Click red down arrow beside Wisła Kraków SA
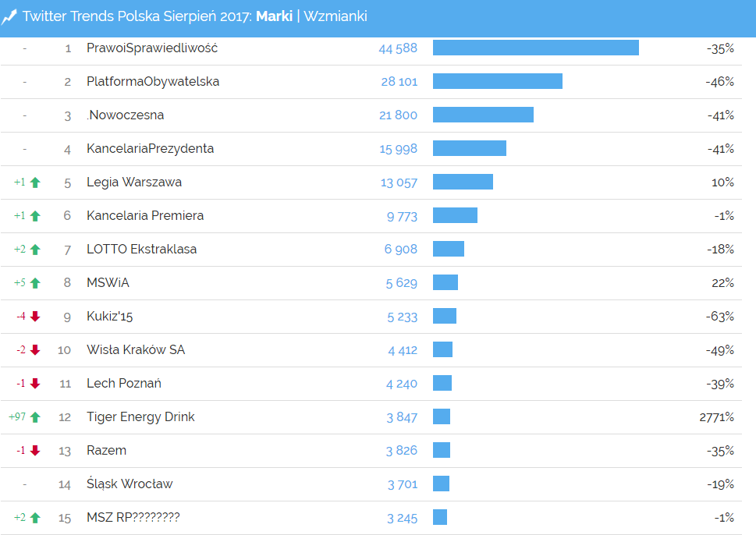This screenshot has height=535, width=756. pyautogui.click(x=35, y=350)
